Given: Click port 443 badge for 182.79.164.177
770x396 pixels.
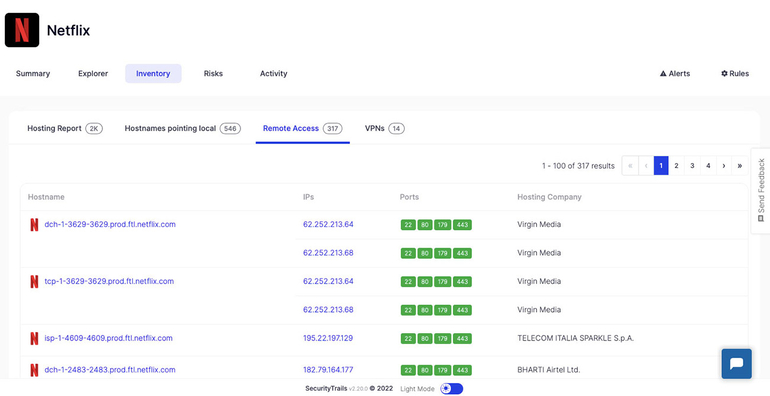Looking at the screenshot, I should tap(462, 370).
